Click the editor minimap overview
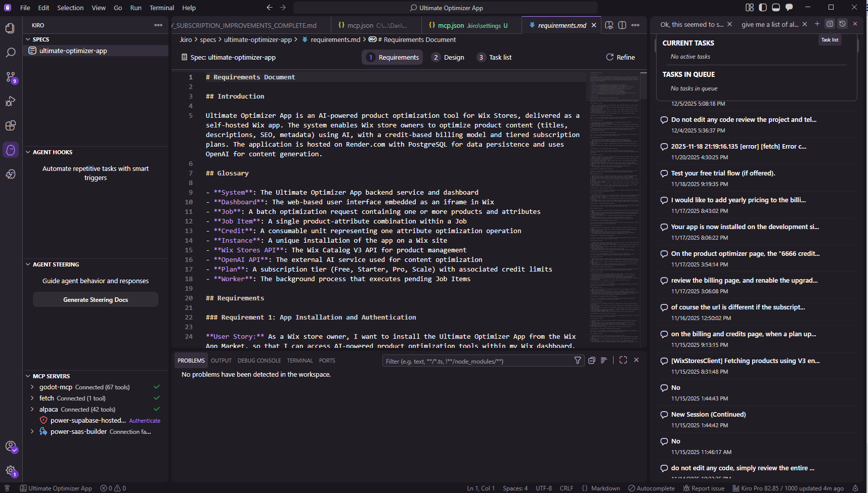The image size is (868, 493). pos(613,208)
